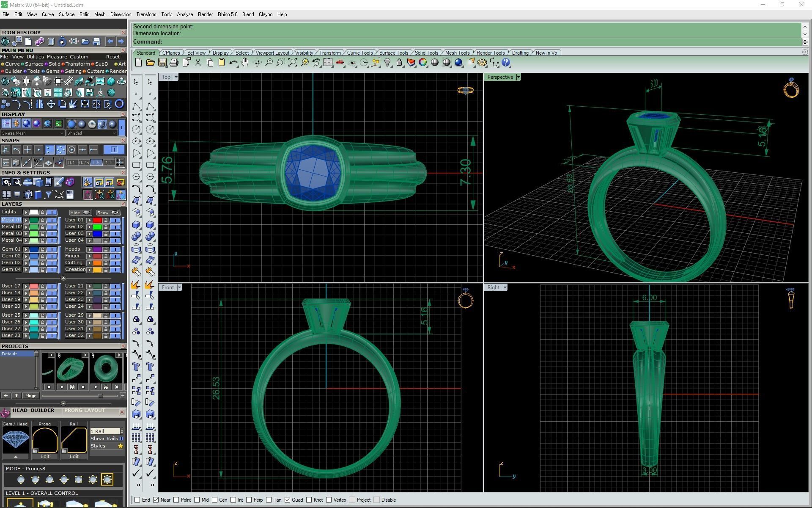The image size is (812, 508).
Task: Click the Hide button in Layers panel
Action: 80,213
